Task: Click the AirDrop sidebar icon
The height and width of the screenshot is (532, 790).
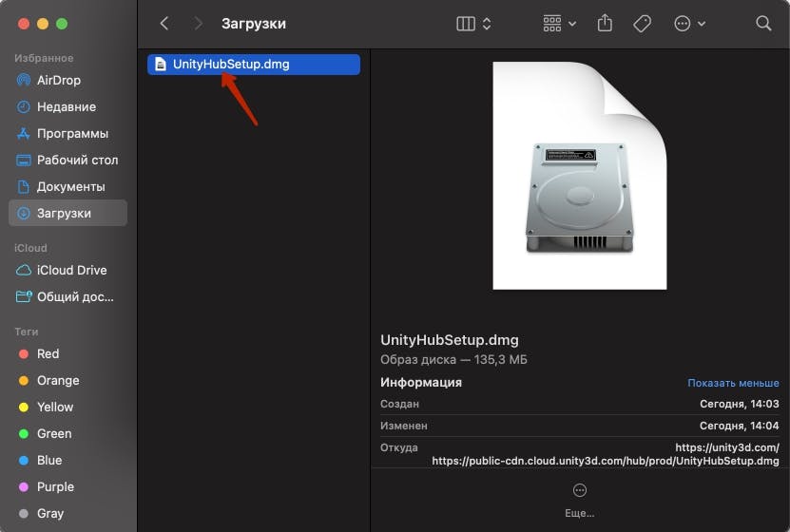Action: [x=24, y=80]
